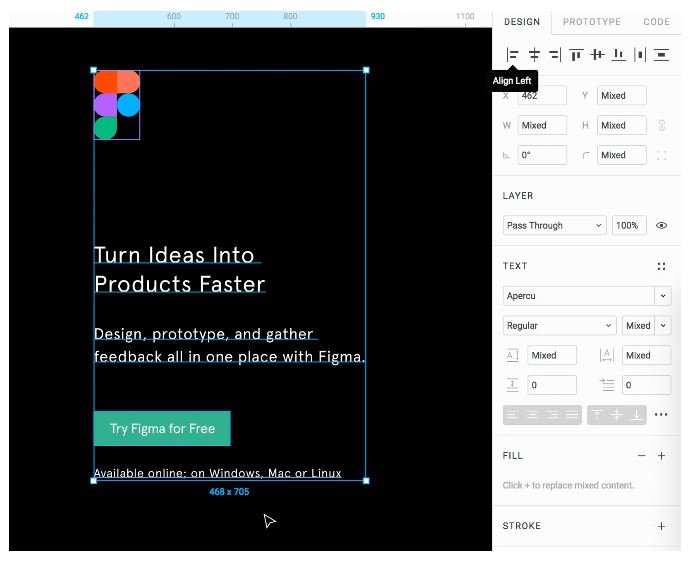Viewport: 693px width, 571px height.
Task: Click the bottom-right selection handle
Action: 366,481
